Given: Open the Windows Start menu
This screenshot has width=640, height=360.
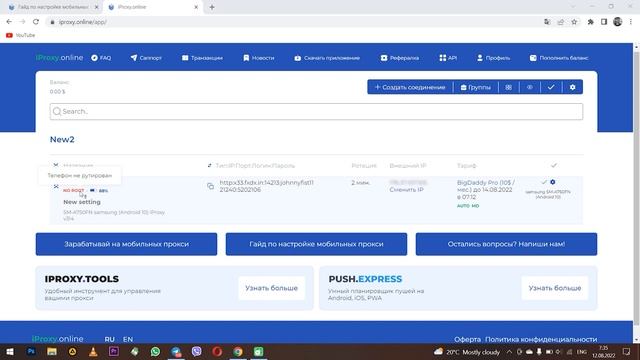Looking at the screenshot, I should coord(10,351).
